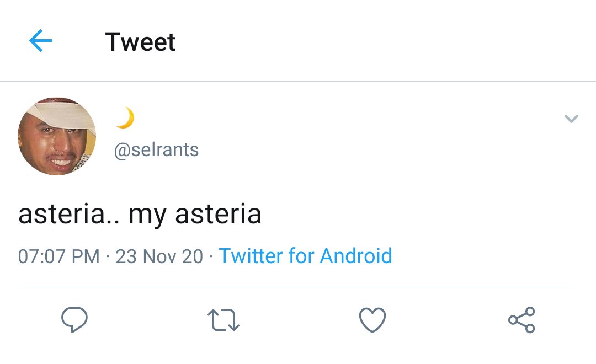Like the tweet with the heart icon

point(372,320)
